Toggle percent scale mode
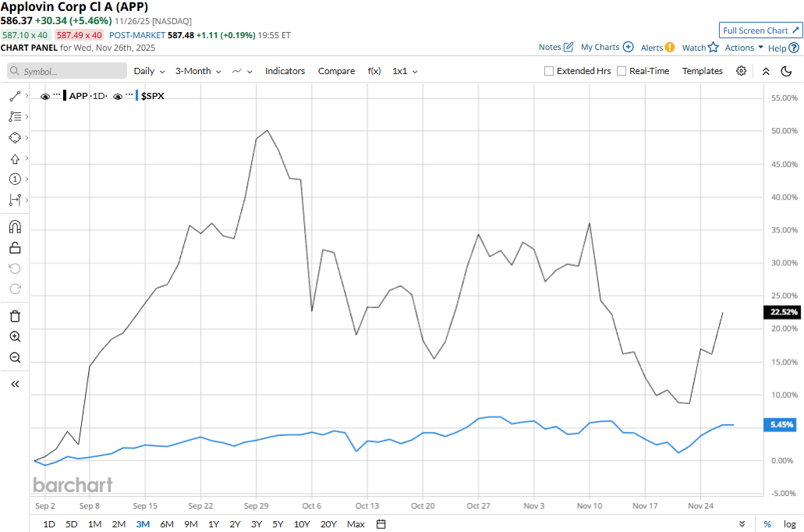The height and width of the screenshot is (532, 804). click(767, 523)
